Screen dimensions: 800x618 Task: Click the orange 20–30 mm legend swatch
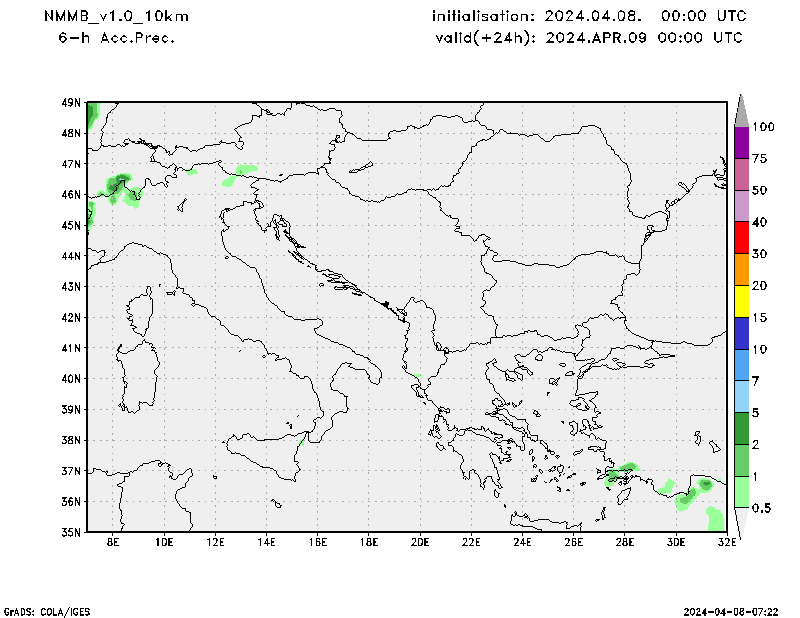coord(741,270)
